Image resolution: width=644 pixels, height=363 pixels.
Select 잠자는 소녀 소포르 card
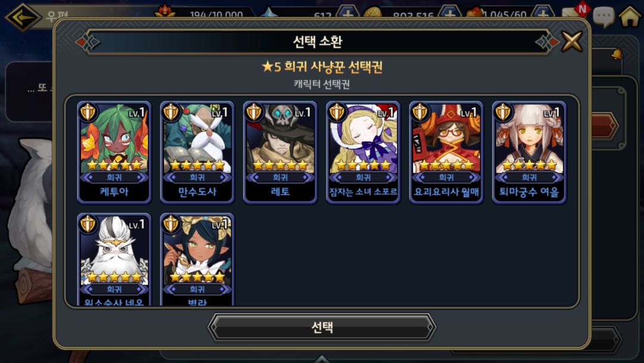[363, 152]
